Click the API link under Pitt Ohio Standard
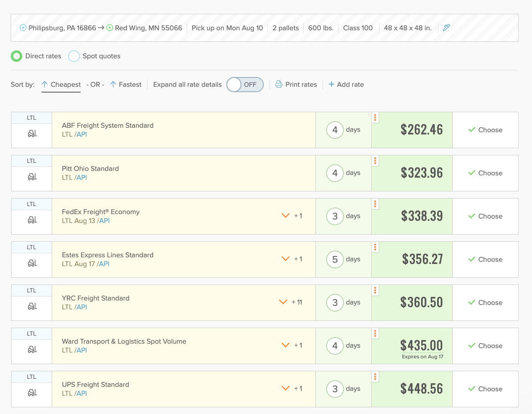 (x=82, y=178)
